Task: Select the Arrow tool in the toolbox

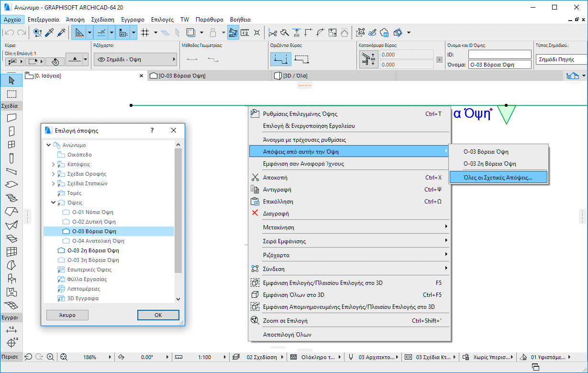Action: click(x=11, y=80)
